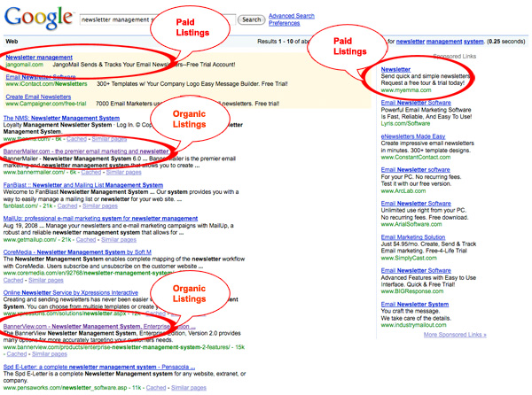The height and width of the screenshot is (395, 532).
Task: Open the 'Email Newsletter System' industrymailout ad
Action: 415,304
